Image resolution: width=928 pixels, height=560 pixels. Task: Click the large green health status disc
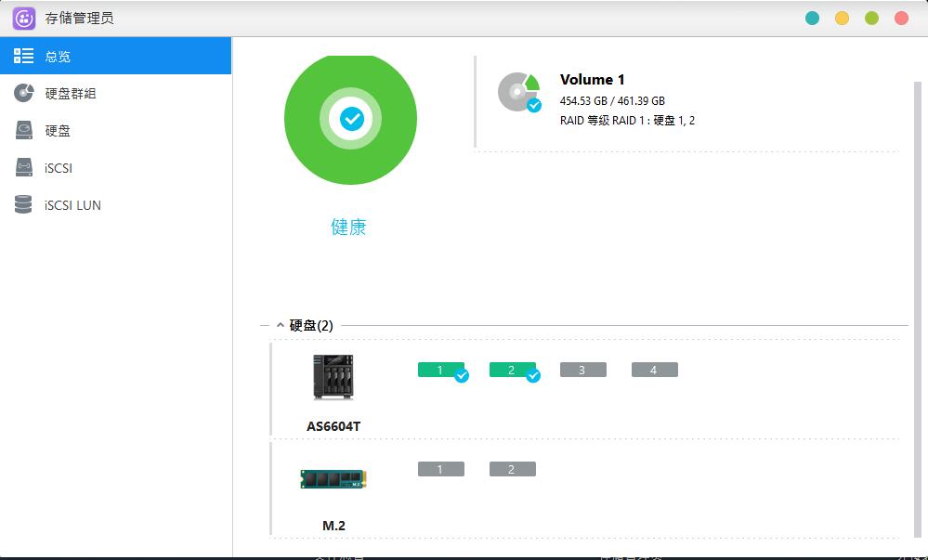[x=350, y=120]
